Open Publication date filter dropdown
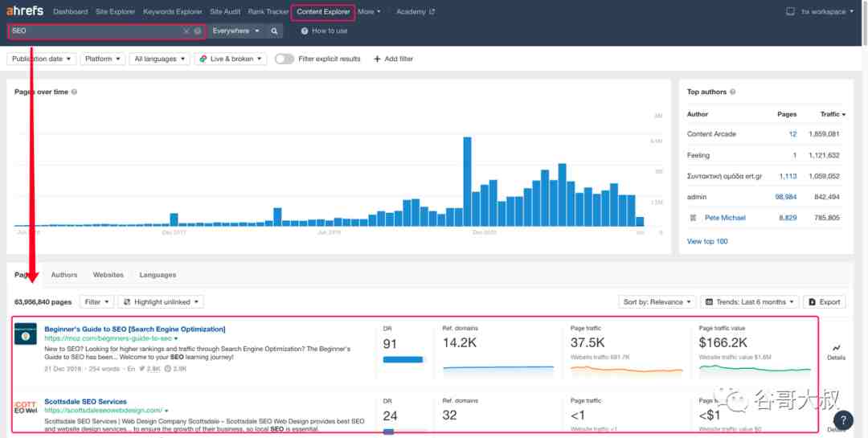 pyautogui.click(x=42, y=59)
